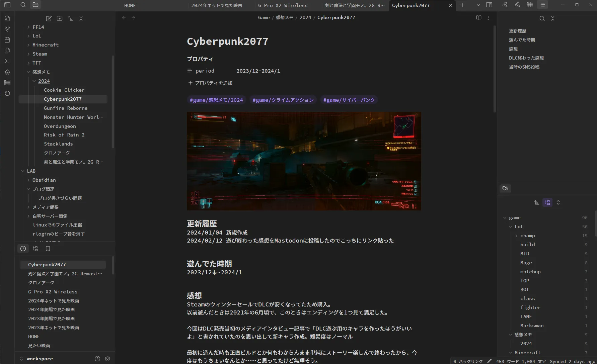Open bookmarks tab in lower sidebar
Viewport: 597px width, 364px height.
(x=48, y=249)
